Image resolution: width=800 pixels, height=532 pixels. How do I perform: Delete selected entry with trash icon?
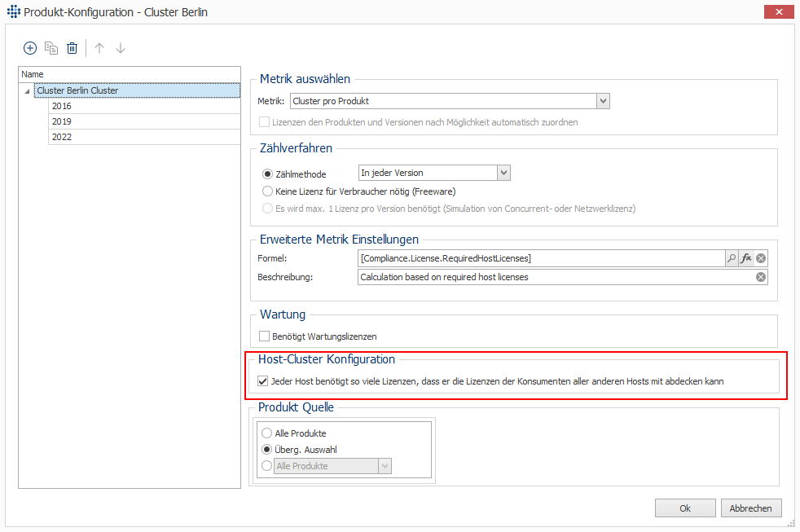point(72,48)
